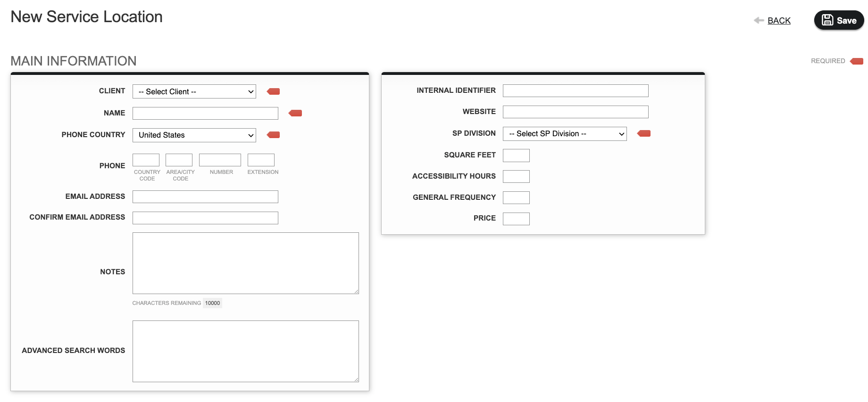The width and height of the screenshot is (868, 402).
Task: Click inside the Notes textarea
Action: (x=246, y=263)
